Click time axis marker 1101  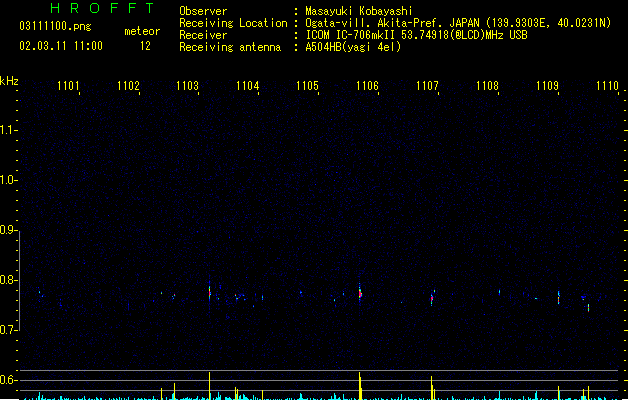pos(68,86)
